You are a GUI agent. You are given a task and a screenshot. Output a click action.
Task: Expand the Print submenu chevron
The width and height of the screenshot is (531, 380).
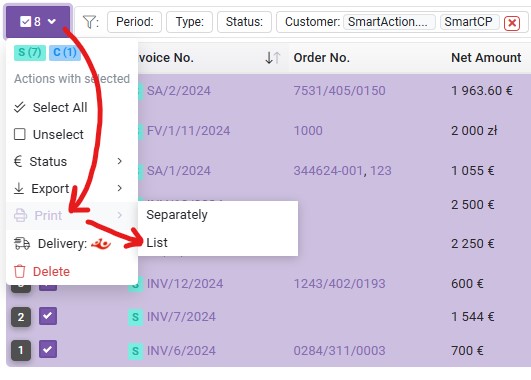119,215
